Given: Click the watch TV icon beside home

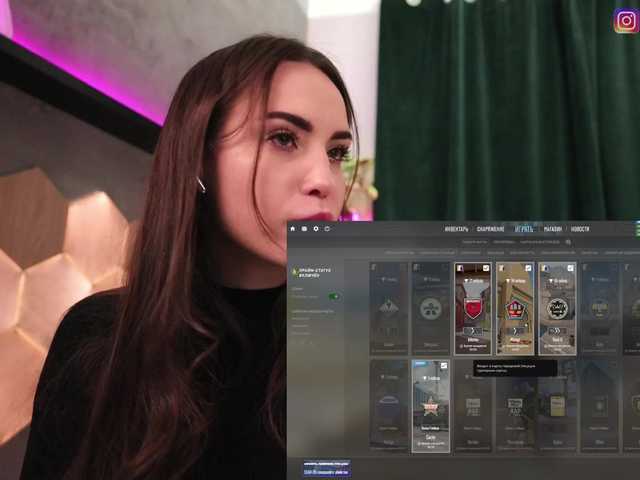Looking at the screenshot, I should tap(304, 229).
